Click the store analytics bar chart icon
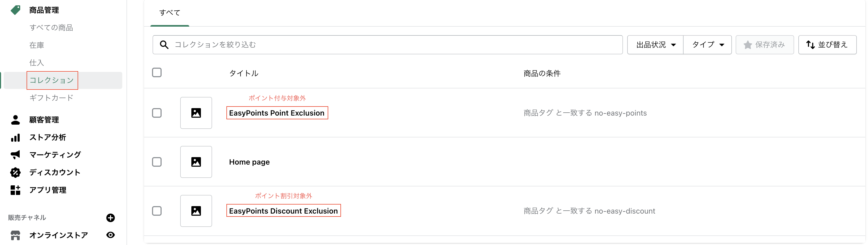The height and width of the screenshot is (245, 868). coord(15,137)
